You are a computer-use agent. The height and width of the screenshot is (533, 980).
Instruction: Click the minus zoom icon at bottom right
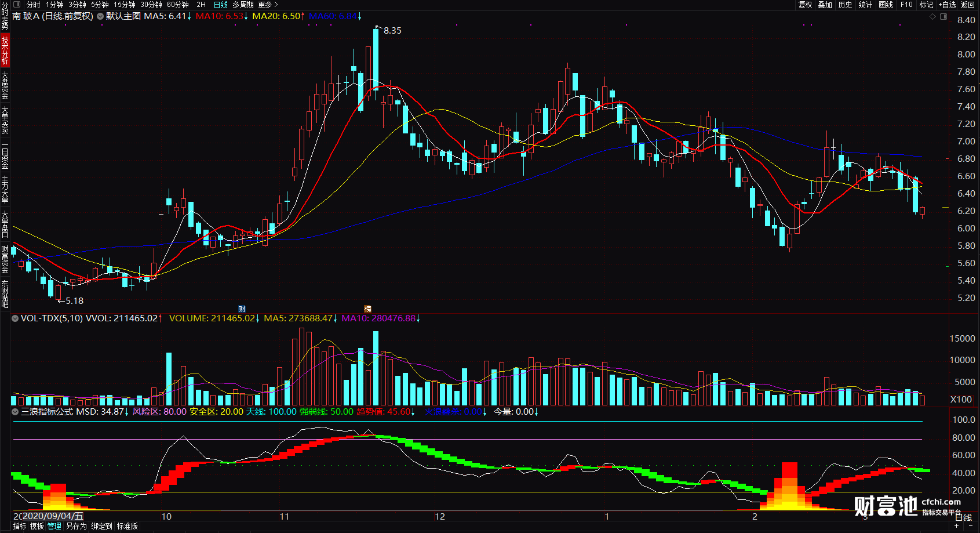coord(972,527)
